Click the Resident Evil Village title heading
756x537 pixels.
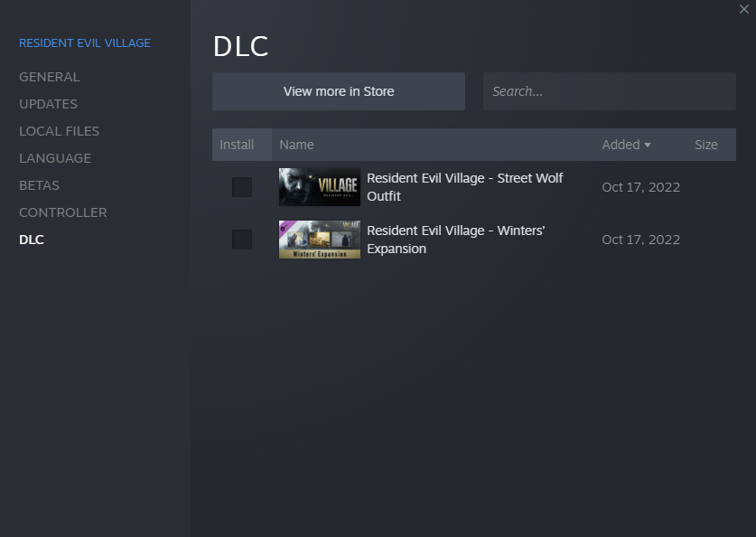[85, 43]
